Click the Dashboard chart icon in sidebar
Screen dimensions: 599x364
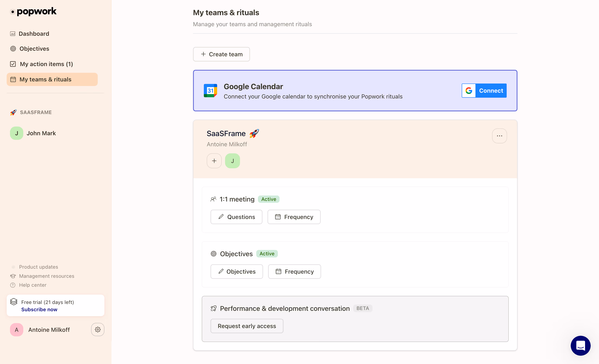coord(13,34)
